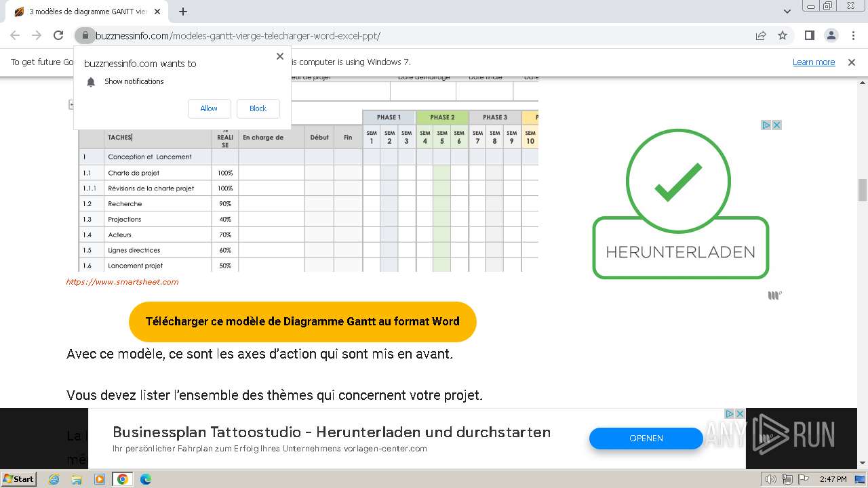Viewport: 868px width, 488px height.
Task: Open the Windows Start menu
Action: [19, 479]
